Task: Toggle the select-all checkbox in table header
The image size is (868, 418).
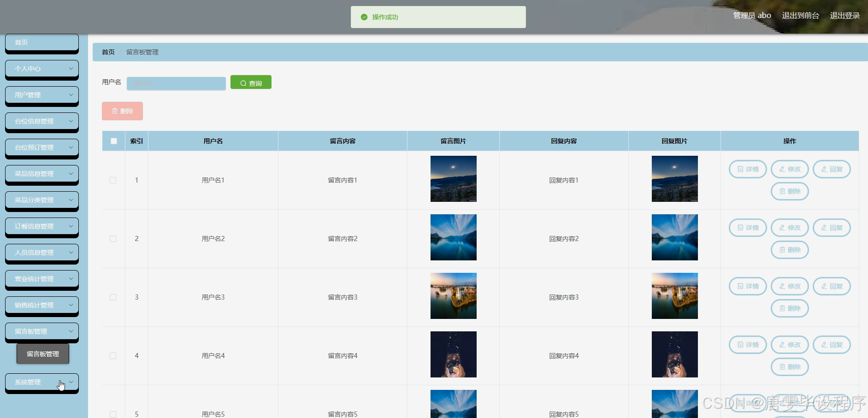Action: point(114,141)
